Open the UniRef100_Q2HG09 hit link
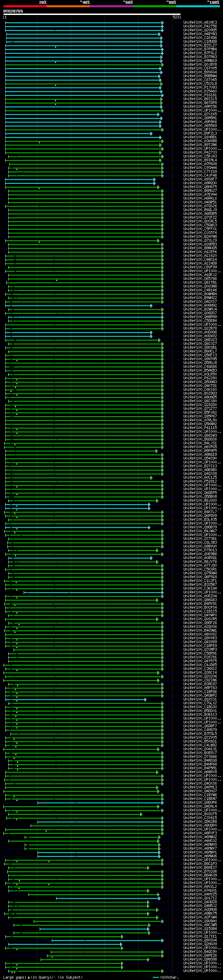 pos(200,944)
